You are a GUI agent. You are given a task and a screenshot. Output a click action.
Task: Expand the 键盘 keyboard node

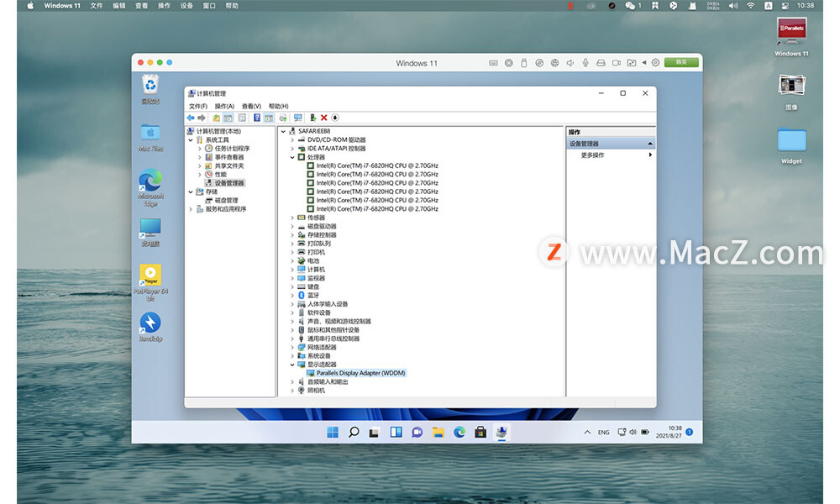click(292, 287)
